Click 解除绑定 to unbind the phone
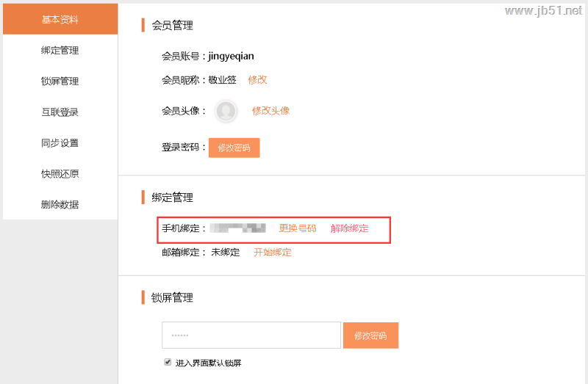The width and height of the screenshot is (588, 384). tap(349, 228)
